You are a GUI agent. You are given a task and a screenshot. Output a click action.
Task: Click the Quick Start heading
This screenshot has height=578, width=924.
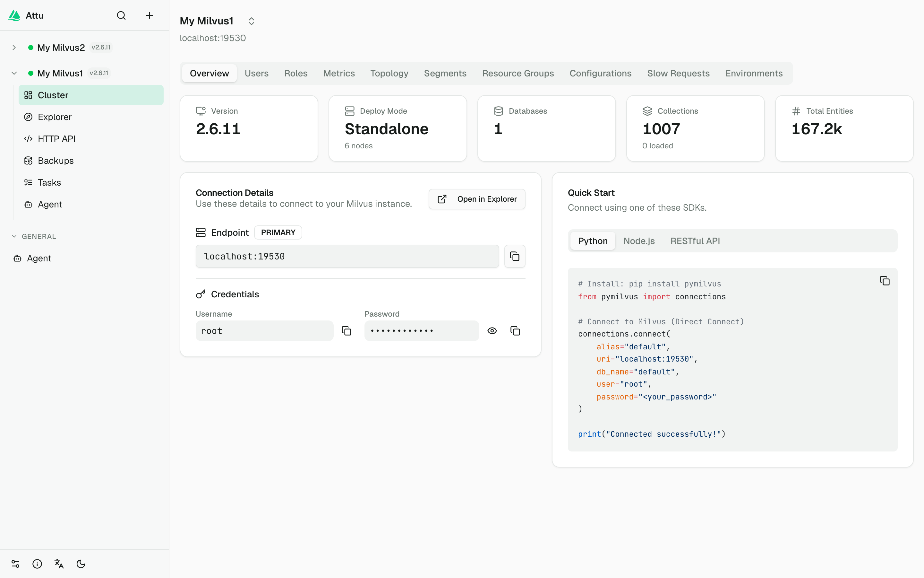pos(591,193)
